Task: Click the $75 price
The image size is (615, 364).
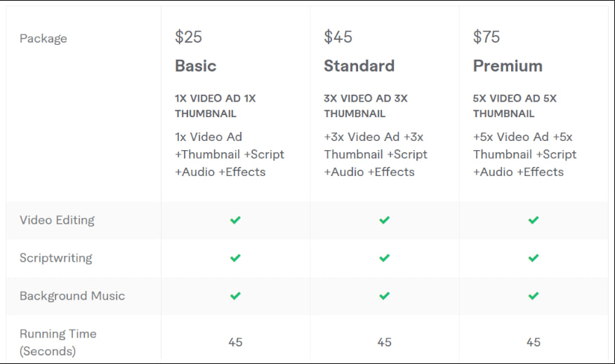Action: click(487, 37)
